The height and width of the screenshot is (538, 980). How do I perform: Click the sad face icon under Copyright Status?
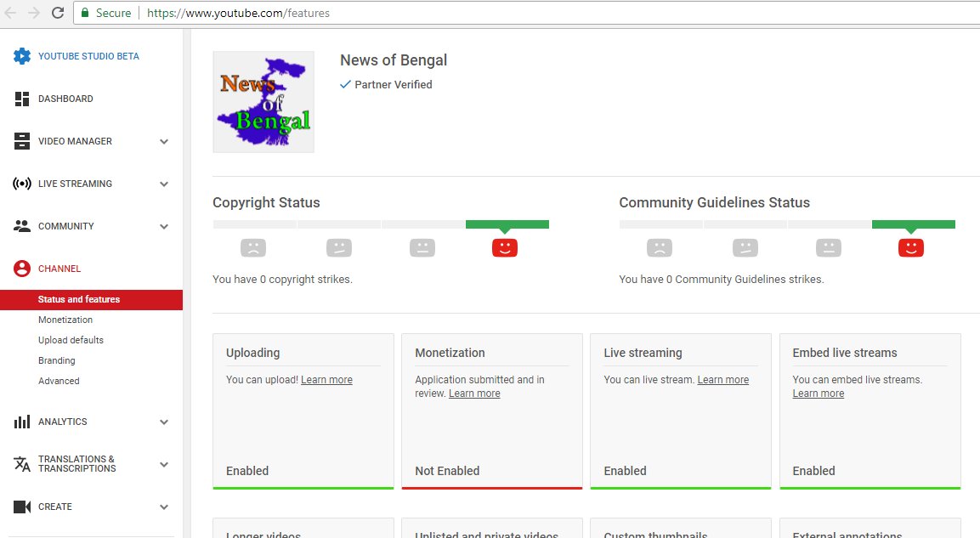coord(253,248)
